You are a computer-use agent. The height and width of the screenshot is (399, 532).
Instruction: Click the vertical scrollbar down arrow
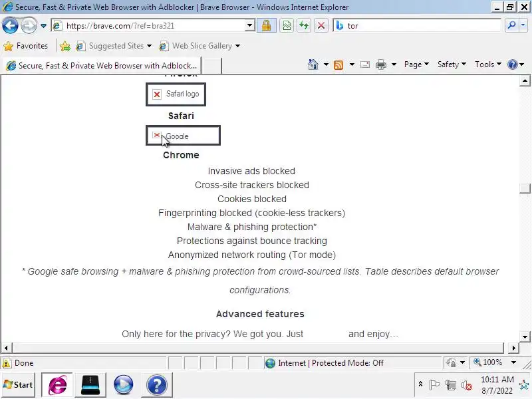tap(525, 336)
